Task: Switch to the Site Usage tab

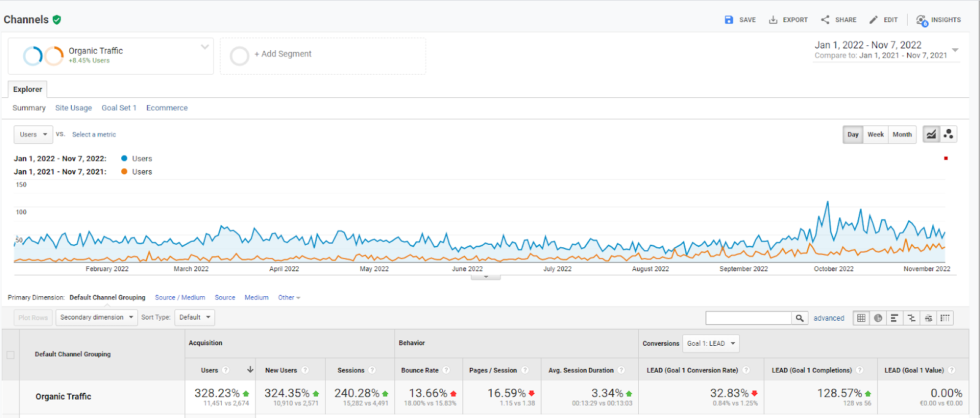Action: [73, 108]
